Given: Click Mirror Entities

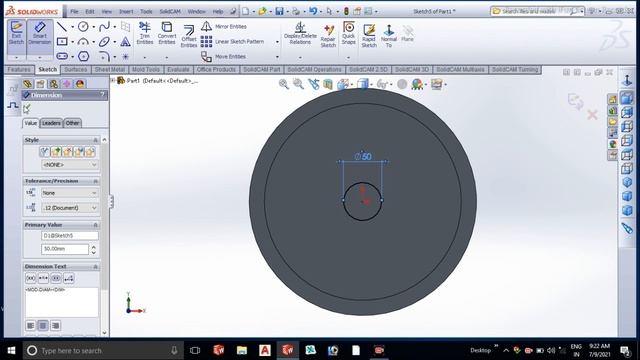Looking at the screenshot, I should point(224,27).
